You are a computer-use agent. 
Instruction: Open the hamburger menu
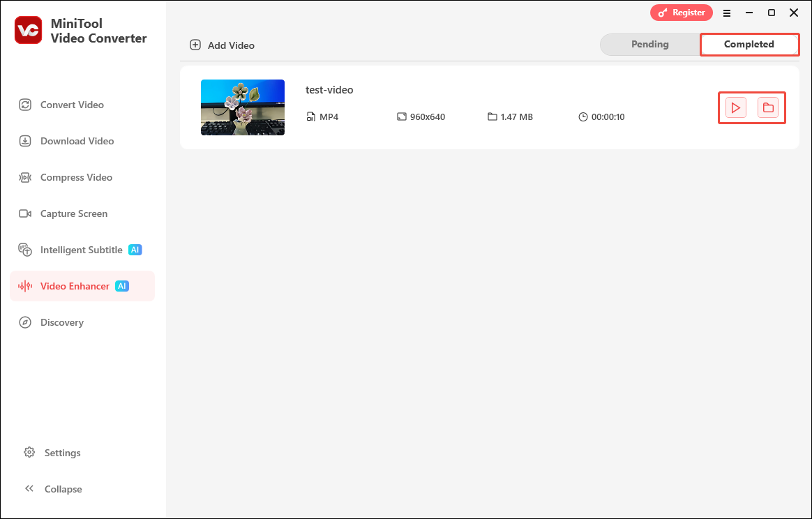click(727, 13)
